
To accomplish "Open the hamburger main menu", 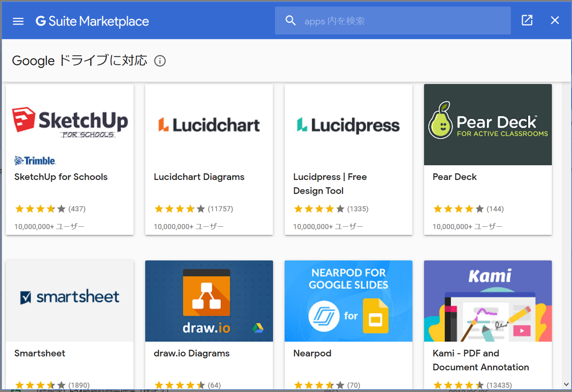I will [18, 21].
